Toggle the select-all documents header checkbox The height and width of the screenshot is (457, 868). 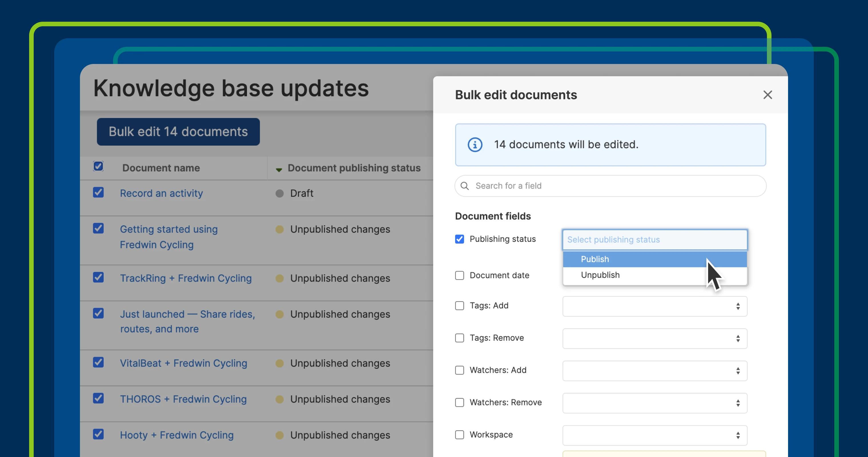[x=99, y=167]
